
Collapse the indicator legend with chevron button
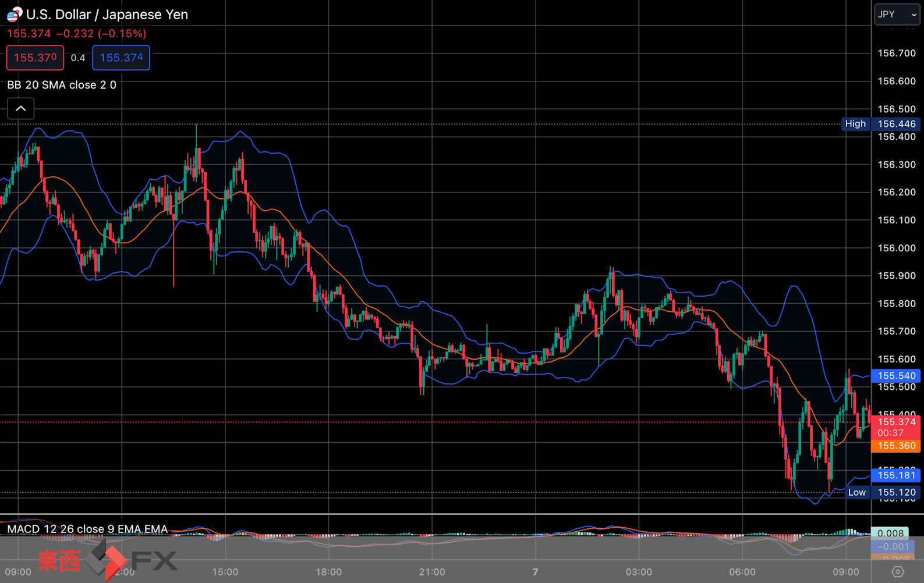[x=20, y=108]
